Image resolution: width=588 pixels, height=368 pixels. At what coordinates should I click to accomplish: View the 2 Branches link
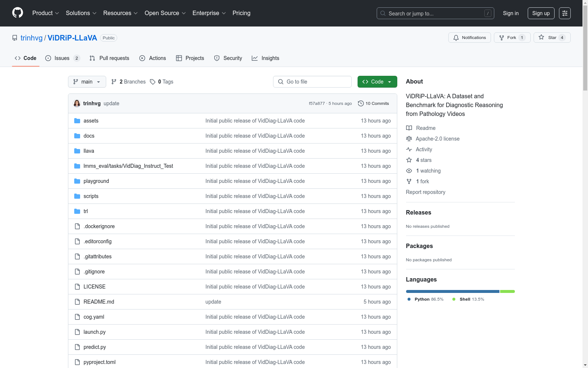pos(129,82)
